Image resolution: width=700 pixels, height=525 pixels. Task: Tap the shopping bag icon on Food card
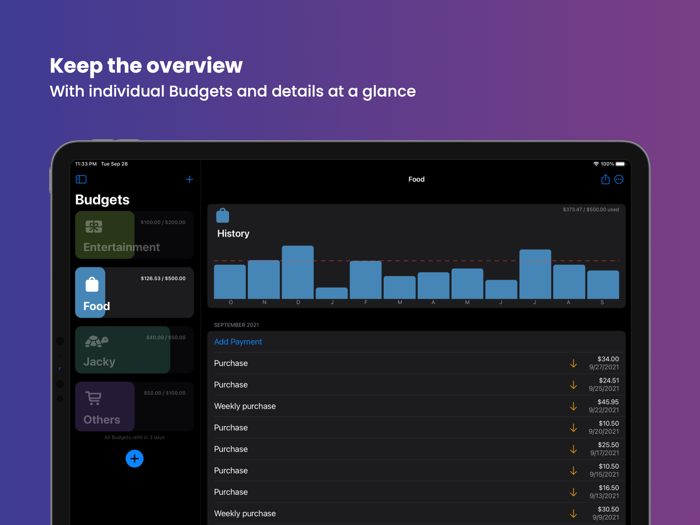pyautogui.click(x=92, y=284)
